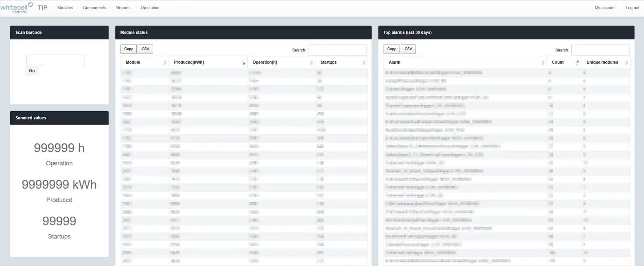Click the '99999' startups value
Screen dimensions: 644x266
(x=59, y=221)
